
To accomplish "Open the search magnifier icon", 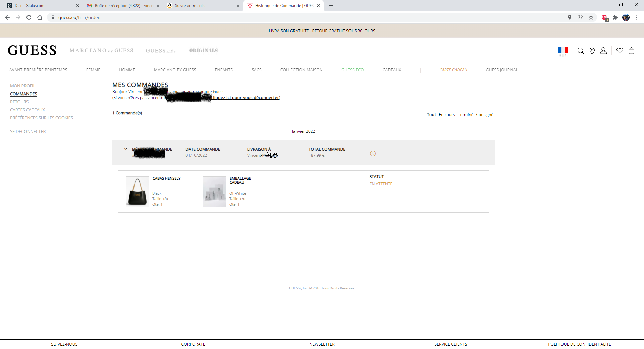I will point(581,51).
